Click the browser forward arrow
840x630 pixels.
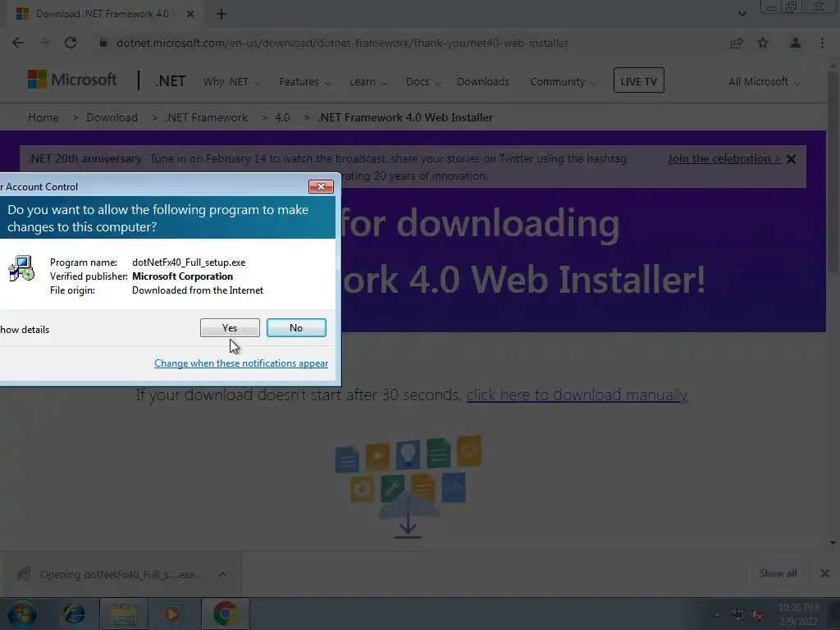[44, 43]
